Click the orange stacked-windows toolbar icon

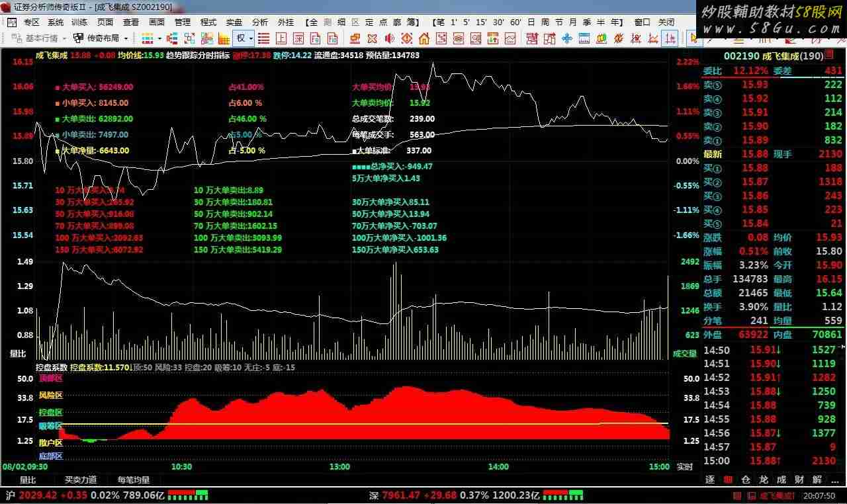pos(355,38)
